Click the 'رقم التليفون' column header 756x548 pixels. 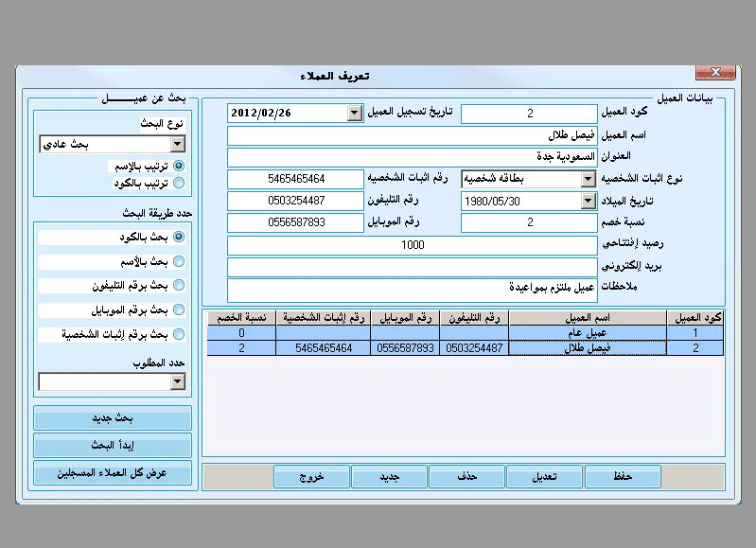pyautogui.click(x=474, y=317)
